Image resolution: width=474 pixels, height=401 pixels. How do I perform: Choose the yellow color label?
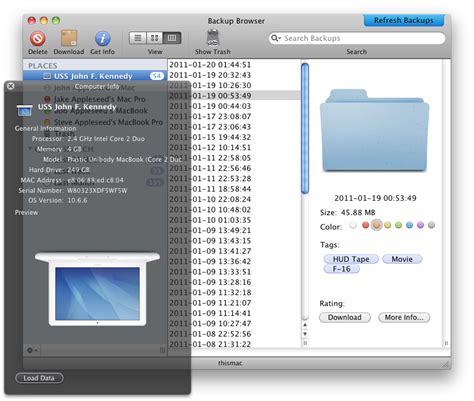coord(387,225)
